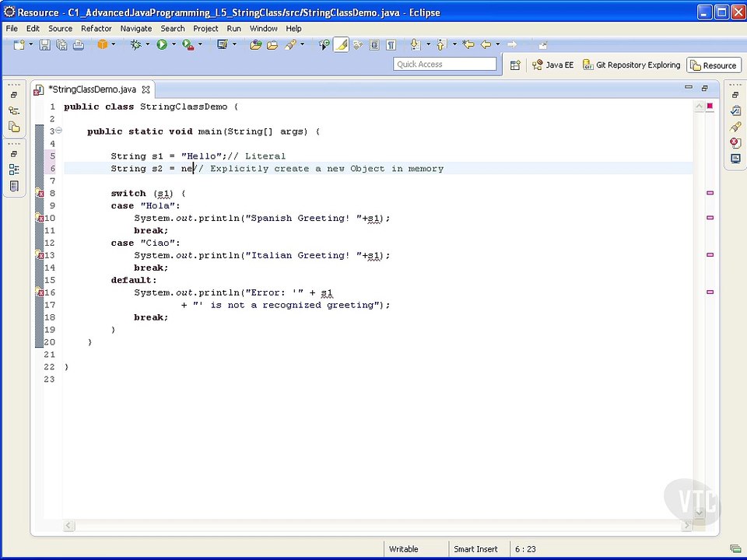The image size is (747, 560).
Task: Switch to Git Repository Exploring perspective
Action: coord(632,65)
